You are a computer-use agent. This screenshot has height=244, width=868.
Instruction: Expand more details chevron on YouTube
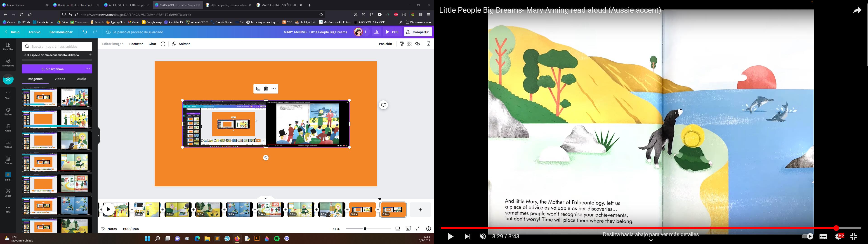(651, 240)
